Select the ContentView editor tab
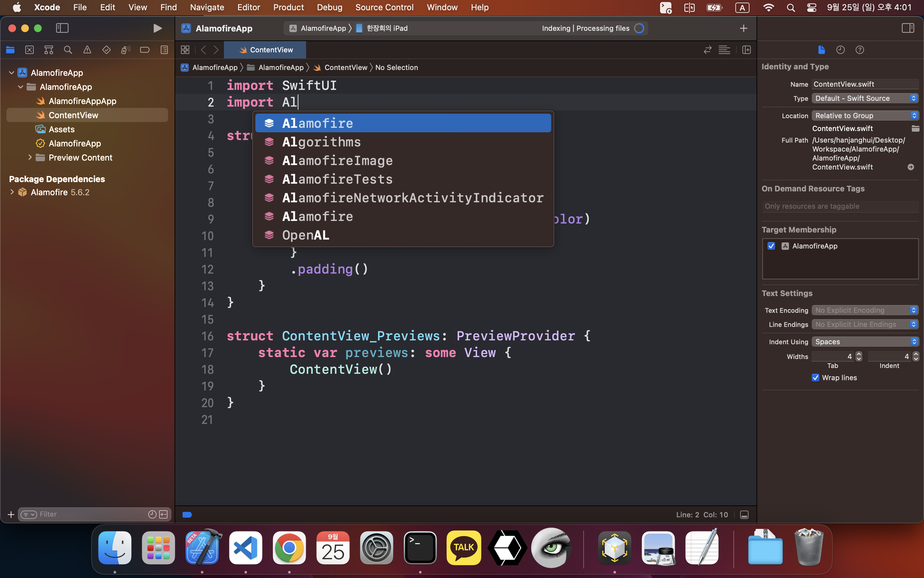The width and height of the screenshot is (924, 578). (265, 50)
